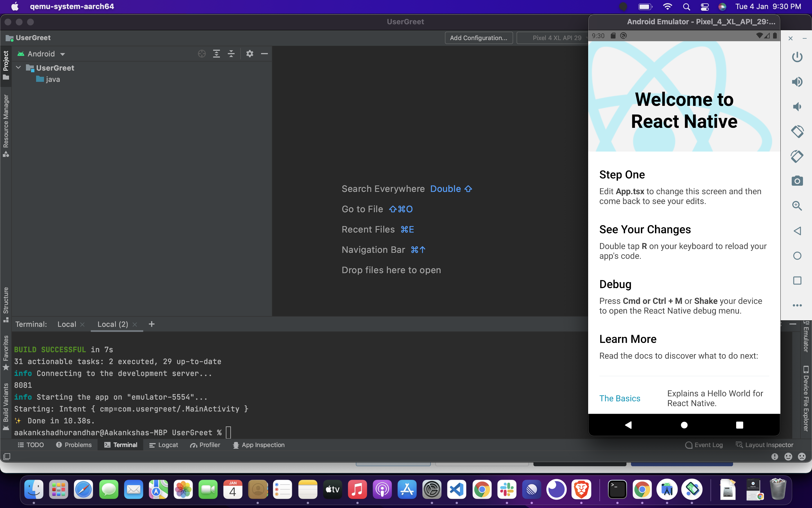
Task: Open Logcat tool window
Action: coord(164,445)
